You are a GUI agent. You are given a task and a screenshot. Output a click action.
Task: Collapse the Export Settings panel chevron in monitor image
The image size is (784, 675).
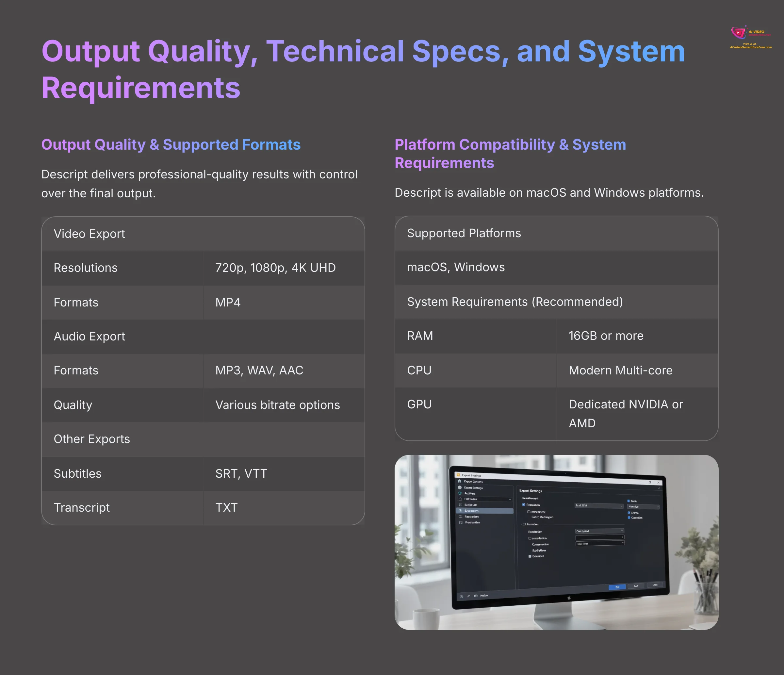click(659, 488)
